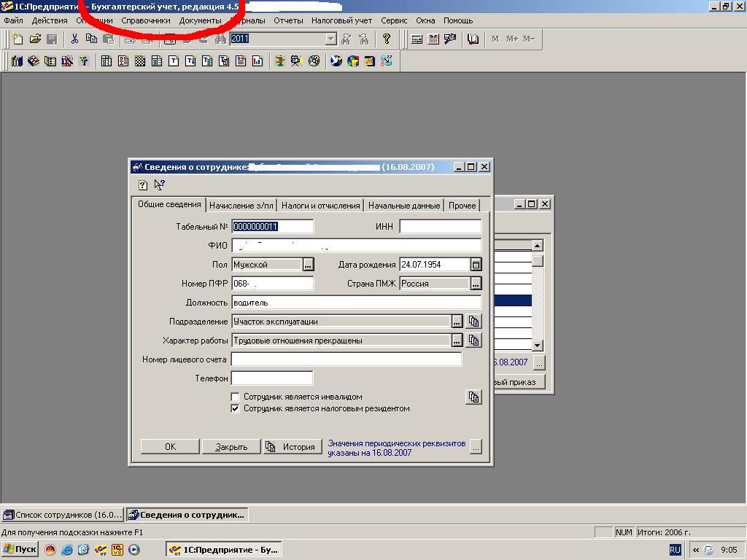Click the История button
This screenshot has width=747, height=560.
(292, 447)
